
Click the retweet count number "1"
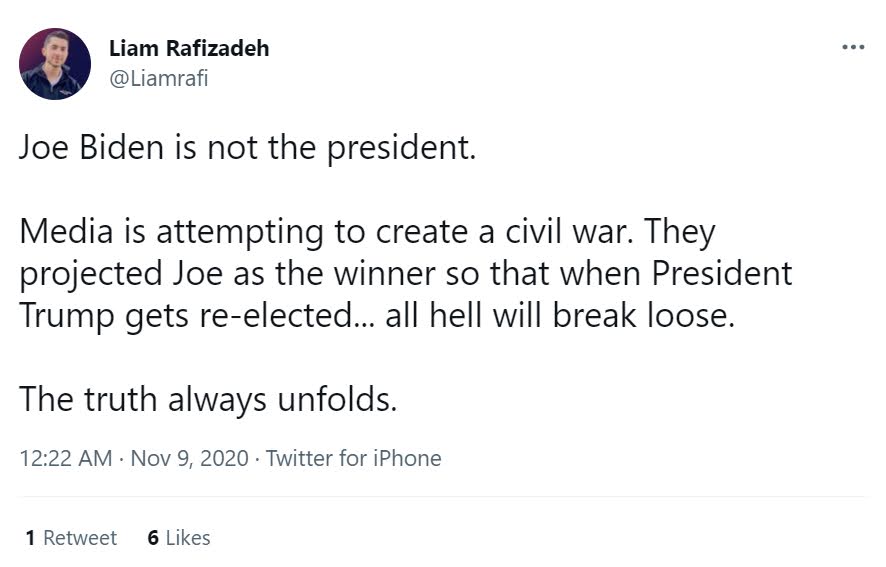coord(31,538)
